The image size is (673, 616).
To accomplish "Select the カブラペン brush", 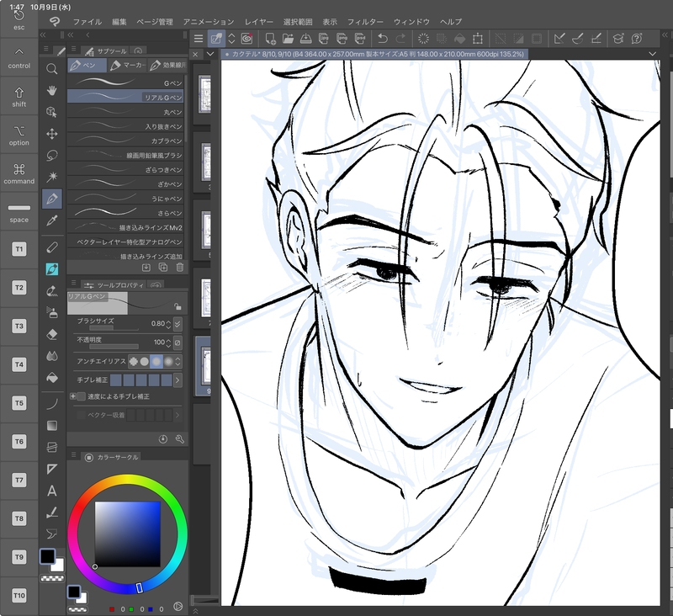I will (125, 141).
